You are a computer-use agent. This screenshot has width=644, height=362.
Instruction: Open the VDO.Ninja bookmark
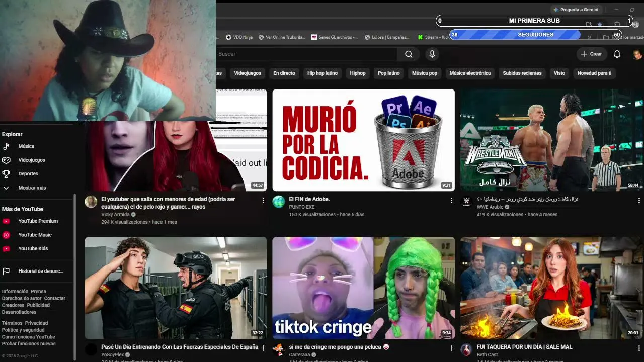[x=239, y=37]
